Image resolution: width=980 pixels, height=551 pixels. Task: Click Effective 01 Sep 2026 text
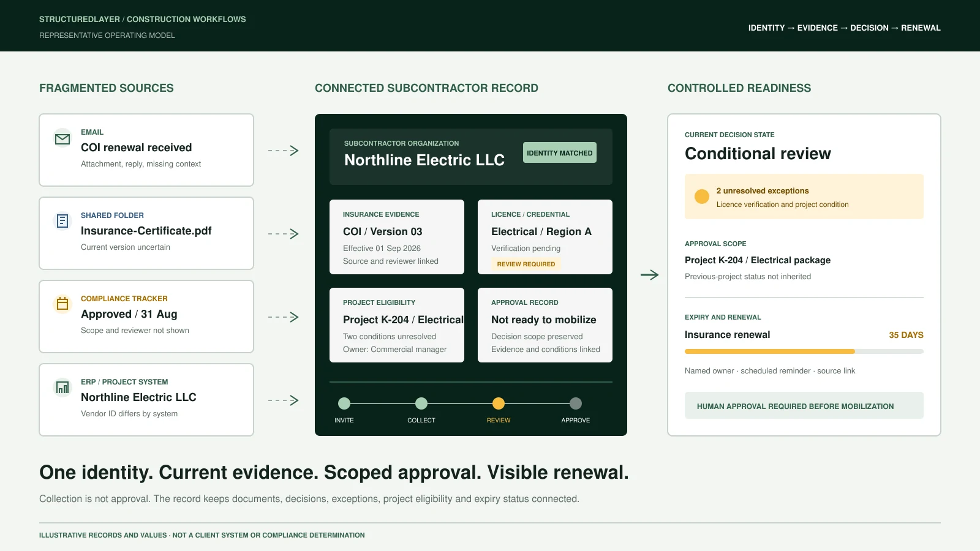pos(382,249)
